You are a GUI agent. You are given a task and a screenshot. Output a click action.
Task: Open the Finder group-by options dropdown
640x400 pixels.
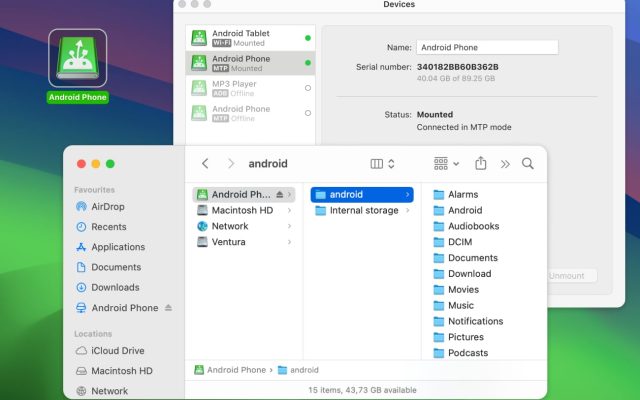[446, 164]
